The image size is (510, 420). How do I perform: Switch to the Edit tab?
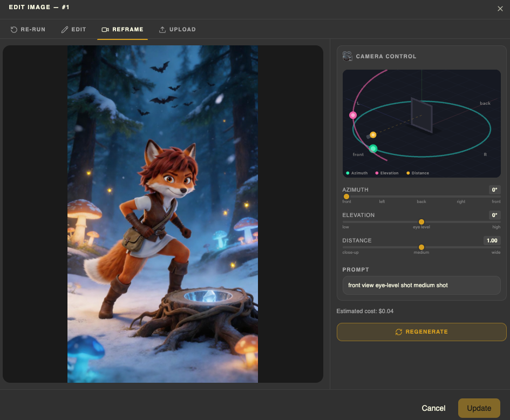tap(73, 30)
